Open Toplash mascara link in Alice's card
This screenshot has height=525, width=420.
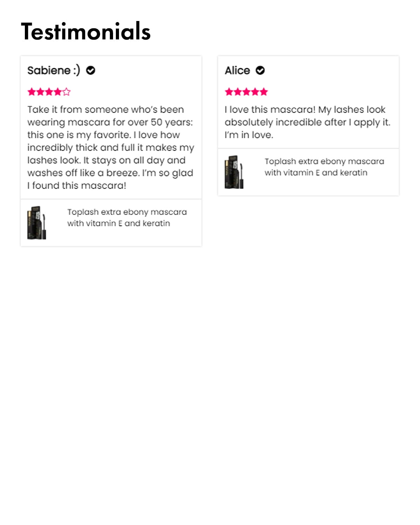coord(324,167)
